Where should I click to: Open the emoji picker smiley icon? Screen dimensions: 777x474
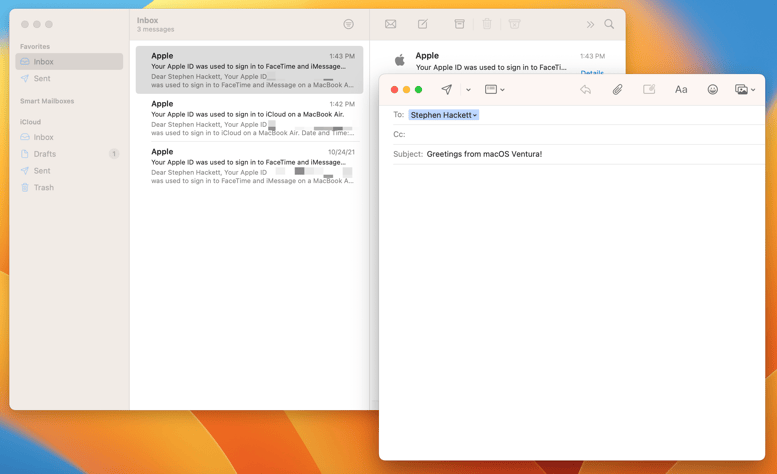713,90
